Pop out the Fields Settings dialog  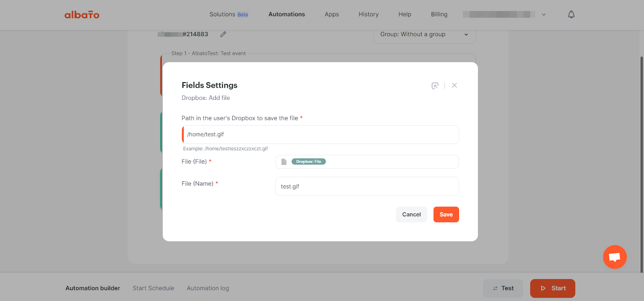point(435,86)
